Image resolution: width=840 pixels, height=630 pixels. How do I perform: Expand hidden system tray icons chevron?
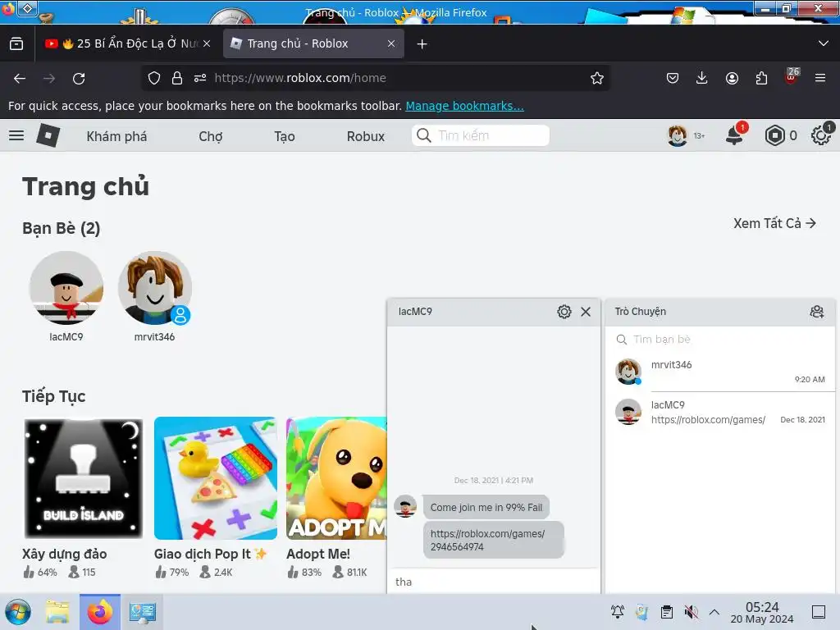click(x=714, y=612)
